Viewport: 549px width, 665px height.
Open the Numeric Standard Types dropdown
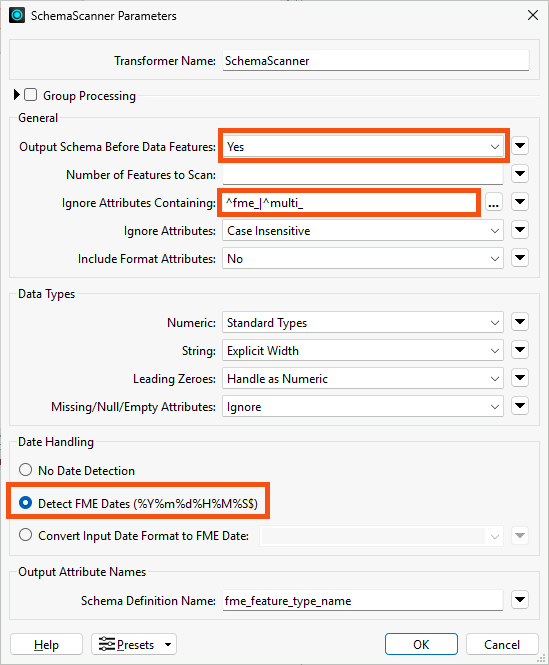pos(363,323)
